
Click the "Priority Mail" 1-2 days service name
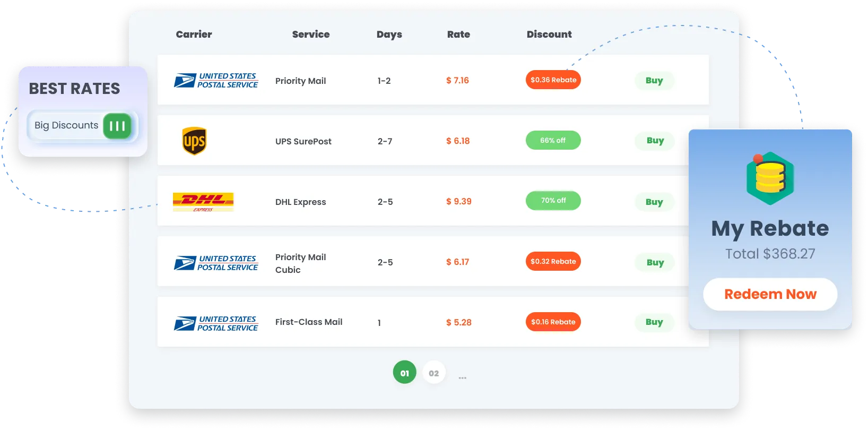(301, 81)
